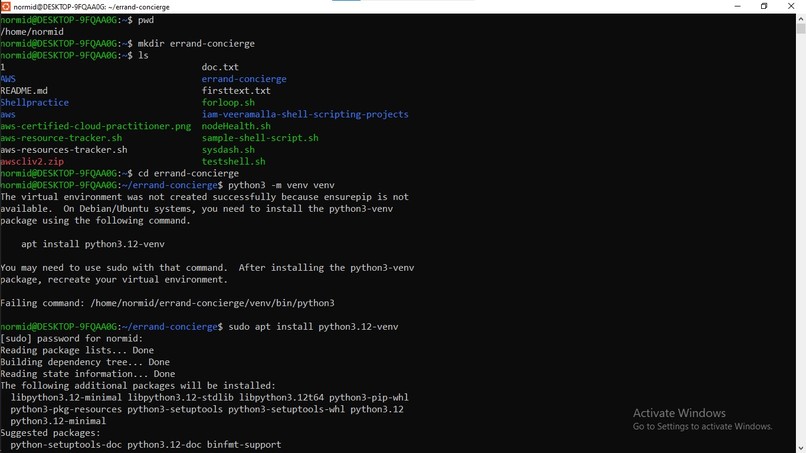The height and width of the screenshot is (453, 806).
Task: Click the /home/normid output line
Action: coord(32,32)
